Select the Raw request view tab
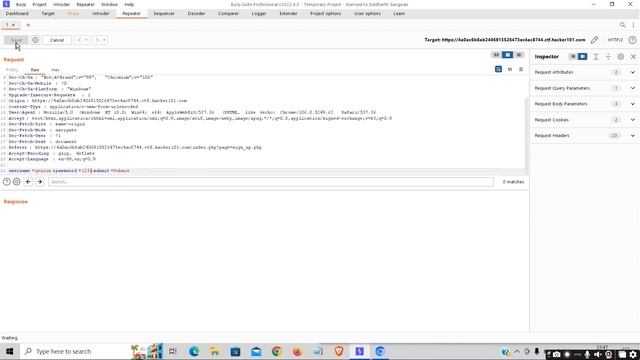The height and width of the screenshot is (360, 640). click(x=35, y=70)
